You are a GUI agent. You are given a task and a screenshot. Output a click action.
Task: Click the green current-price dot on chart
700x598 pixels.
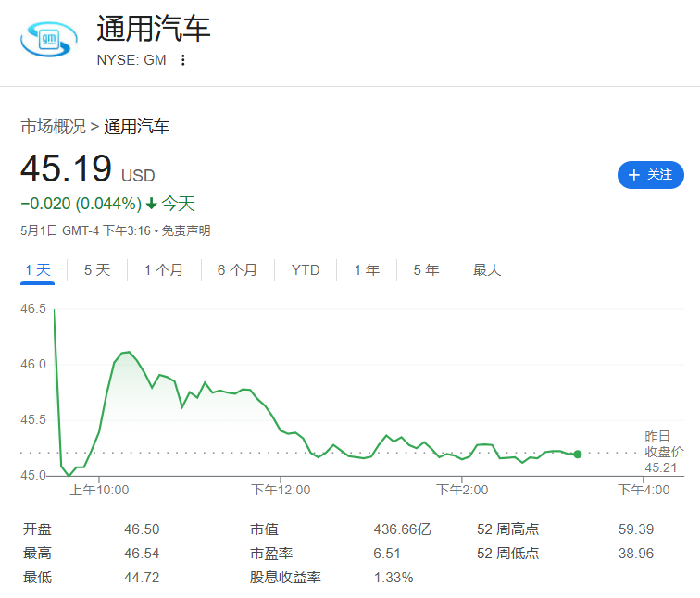point(578,455)
